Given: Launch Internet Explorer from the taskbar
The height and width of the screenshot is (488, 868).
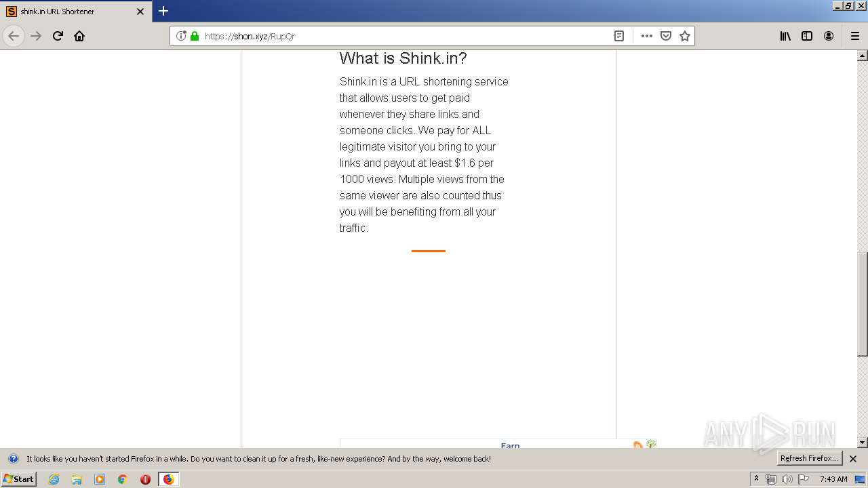Looking at the screenshot, I should pyautogui.click(x=54, y=479).
